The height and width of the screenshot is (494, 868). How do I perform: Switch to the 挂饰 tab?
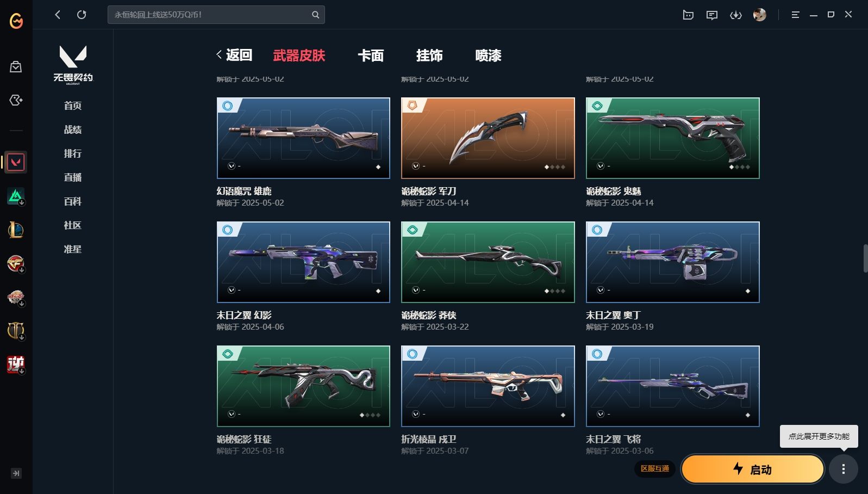pyautogui.click(x=429, y=55)
